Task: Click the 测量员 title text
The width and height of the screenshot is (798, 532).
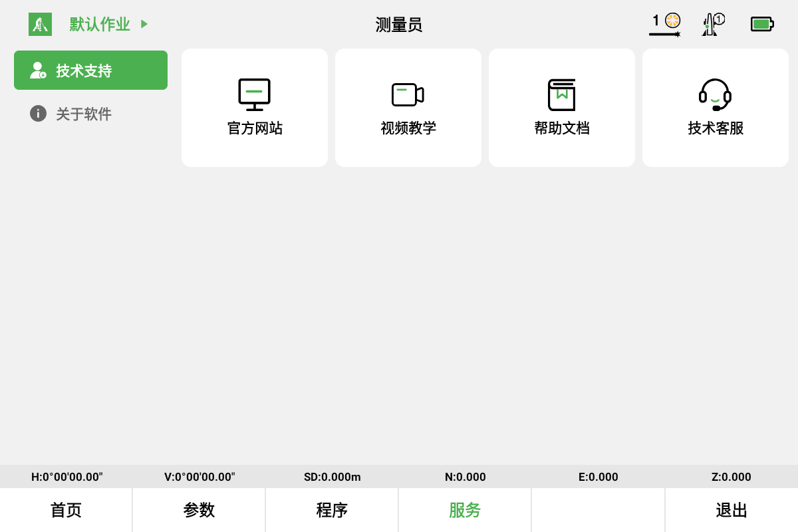Action: point(399,25)
